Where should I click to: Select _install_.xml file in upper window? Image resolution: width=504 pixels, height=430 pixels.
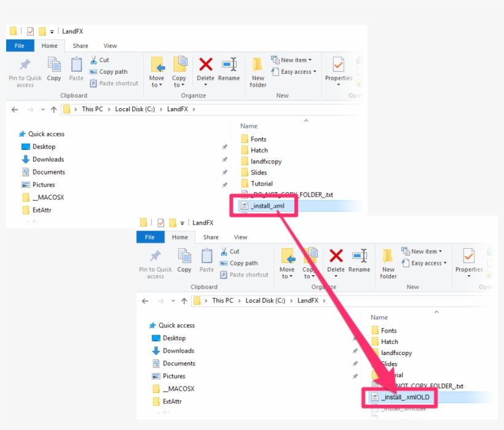tap(263, 206)
